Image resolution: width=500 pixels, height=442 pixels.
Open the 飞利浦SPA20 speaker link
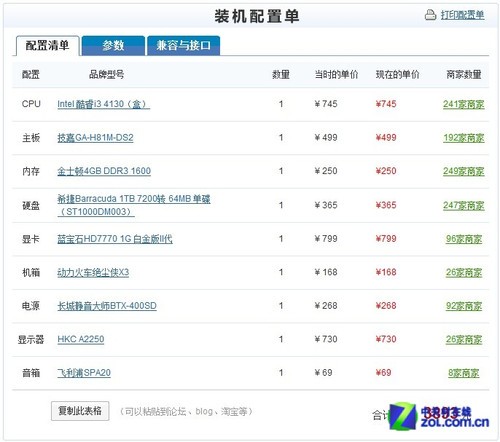click(84, 373)
